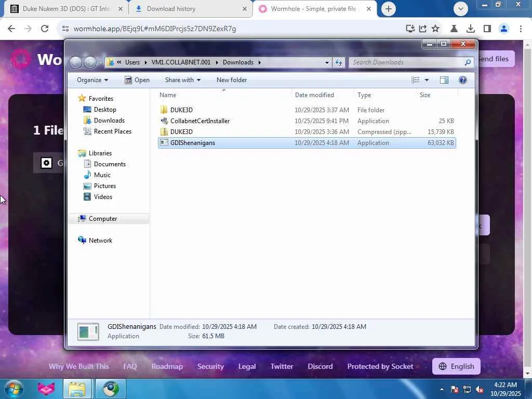Open Chrome three-dot menu
Viewport: 532px width, 399px height.
click(x=521, y=29)
